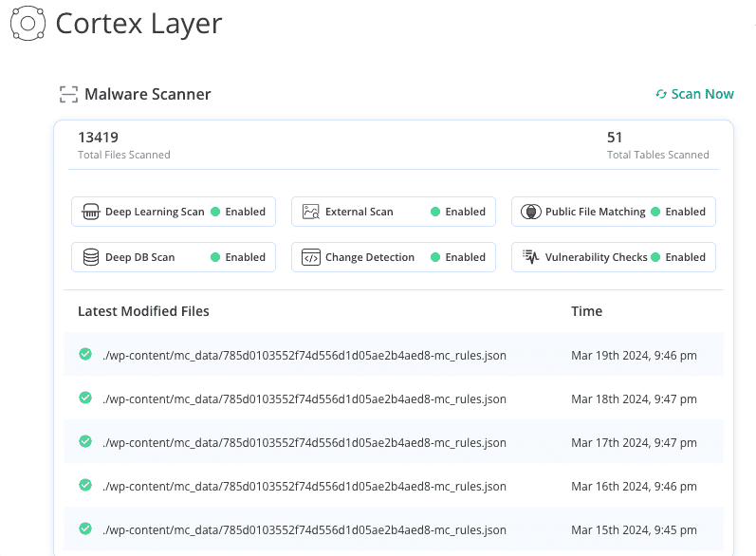Open the Change Detection label

(370, 257)
